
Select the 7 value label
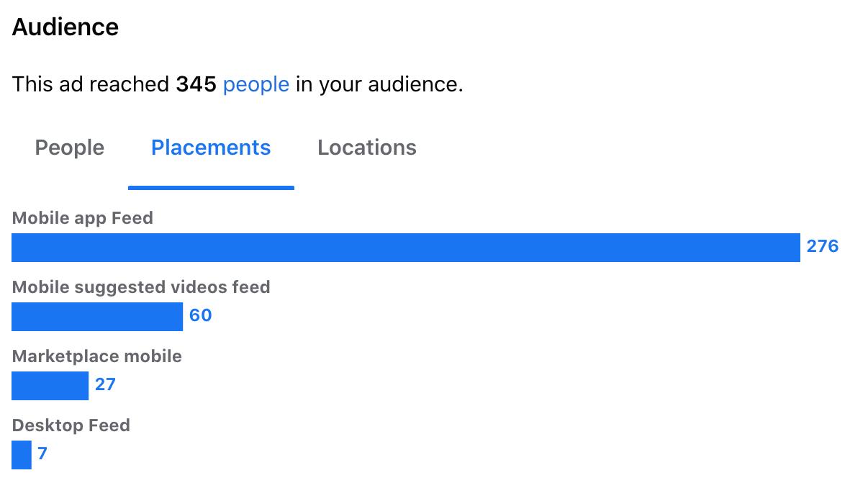[x=42, y=454]
